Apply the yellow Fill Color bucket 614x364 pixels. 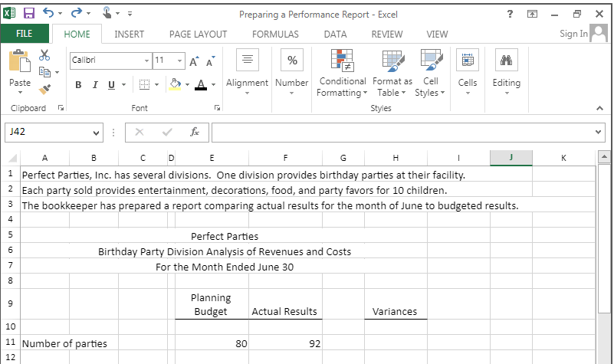[x=175, y=84]
